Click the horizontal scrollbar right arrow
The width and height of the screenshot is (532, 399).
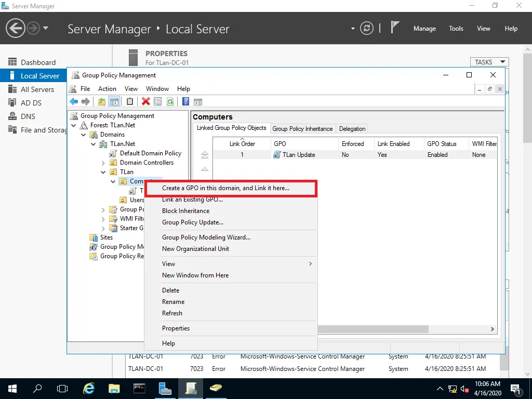(x=493, y=329)
